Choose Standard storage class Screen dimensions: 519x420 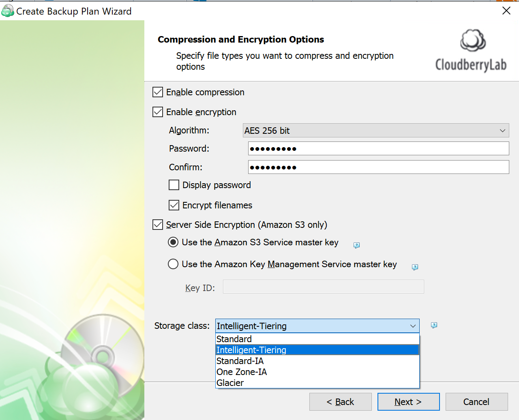click(317, 339)
